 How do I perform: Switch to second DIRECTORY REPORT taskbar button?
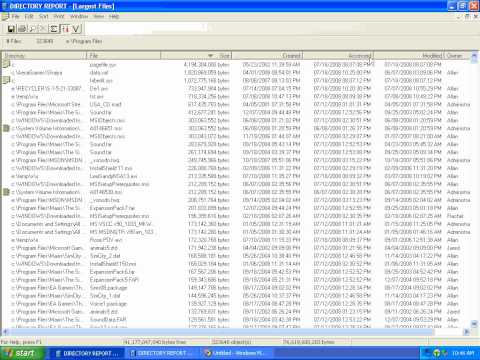click(x=163, y=353)
